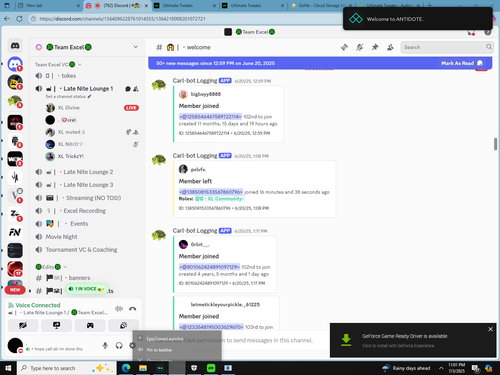The height and width of the screenshot is (375, 500).
Task: Click the XL Community role mention
Action: click(x=219, y=199)
